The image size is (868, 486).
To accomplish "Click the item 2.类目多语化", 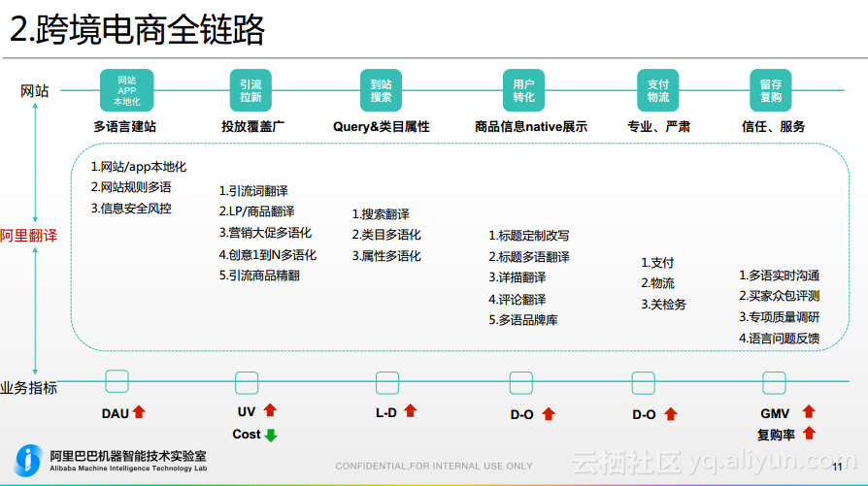I will coord(386,235).
